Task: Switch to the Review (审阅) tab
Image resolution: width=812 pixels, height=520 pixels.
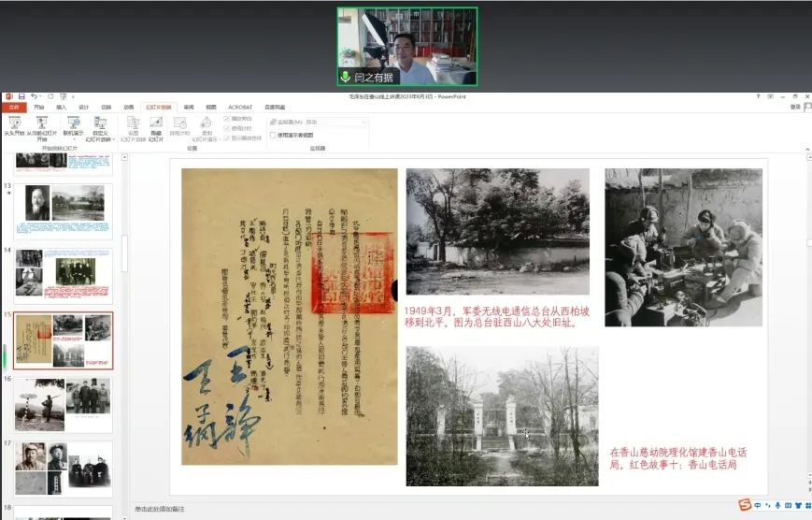Action: (x=189, y=108)
